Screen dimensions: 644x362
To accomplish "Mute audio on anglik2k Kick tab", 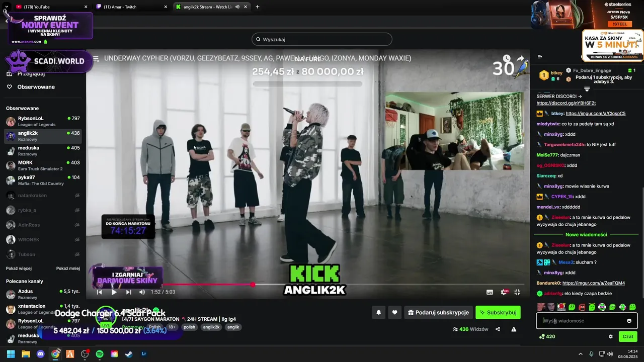I will 237,7.
